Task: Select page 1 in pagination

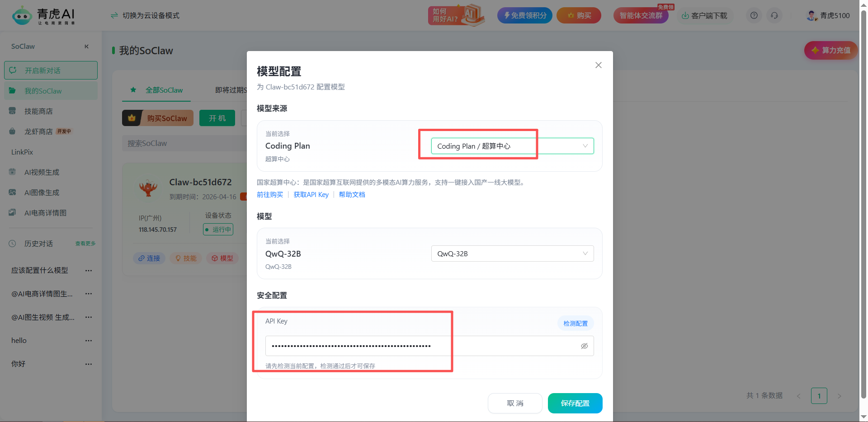Action: coord(819,396)
